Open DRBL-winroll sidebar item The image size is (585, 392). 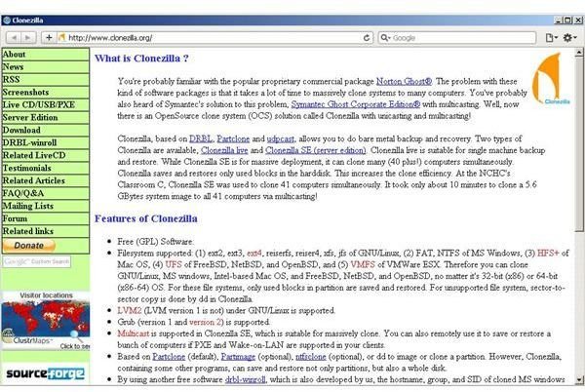point(46,143)
